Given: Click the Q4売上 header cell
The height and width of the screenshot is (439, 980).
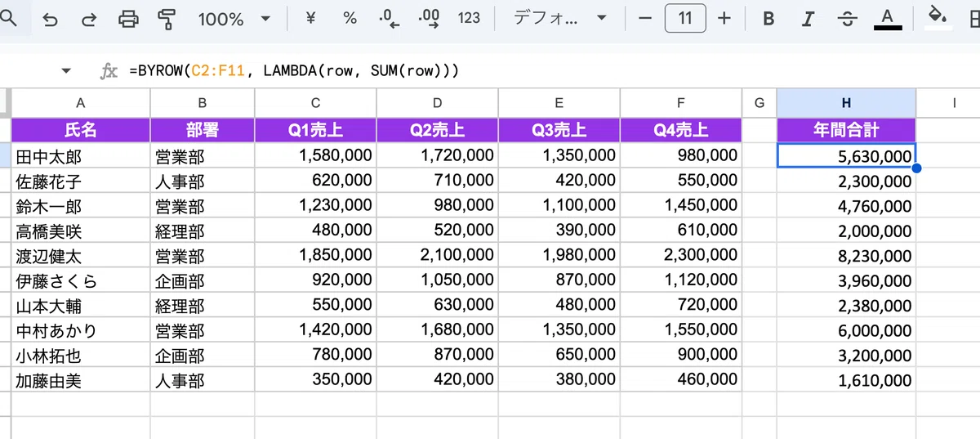Looking at the screenshot, I should coord(680,129).
